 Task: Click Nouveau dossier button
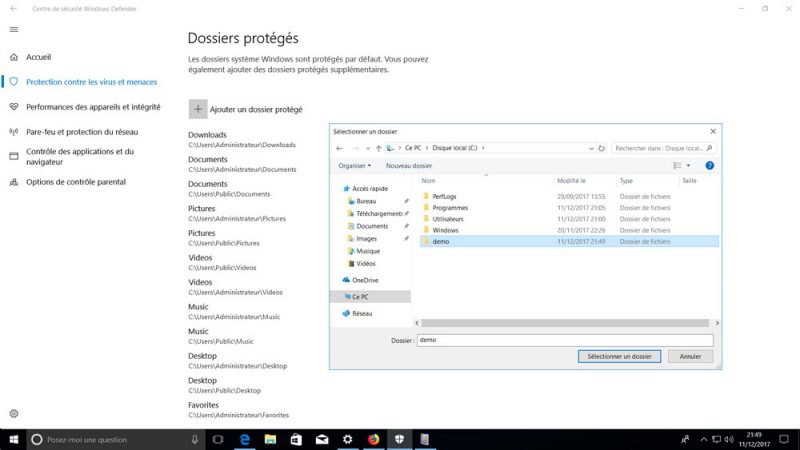[409, 166]
